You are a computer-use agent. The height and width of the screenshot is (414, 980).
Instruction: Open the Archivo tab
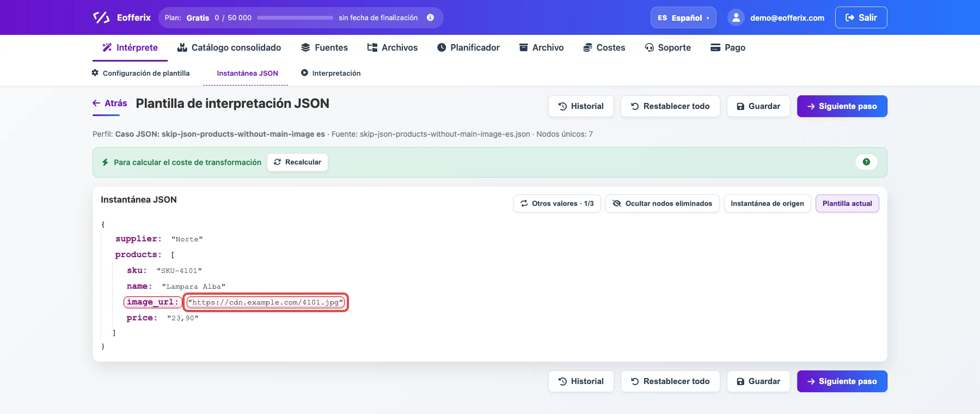tap(541, 47)
